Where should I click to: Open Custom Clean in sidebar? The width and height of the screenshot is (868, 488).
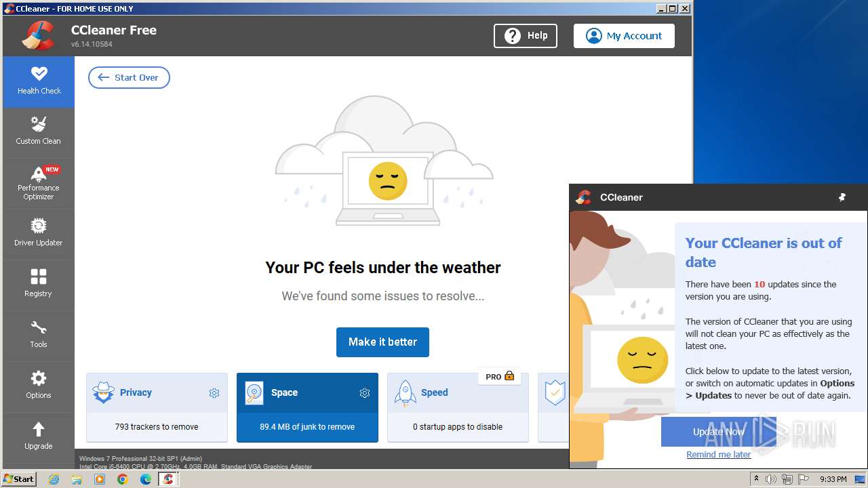(x=39, y=133)
